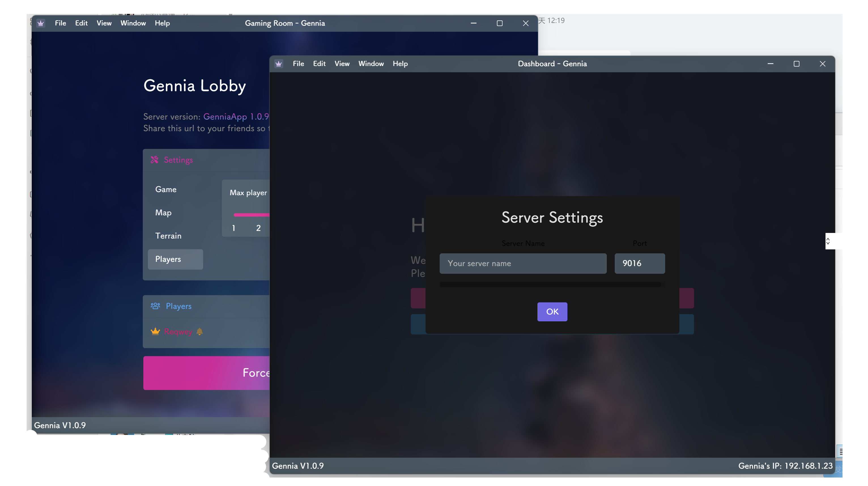Maximize the Dashboard - Genia window
The height and width of the screenshot is (486, 868).
pyautogui.click(x=796, y=64)
